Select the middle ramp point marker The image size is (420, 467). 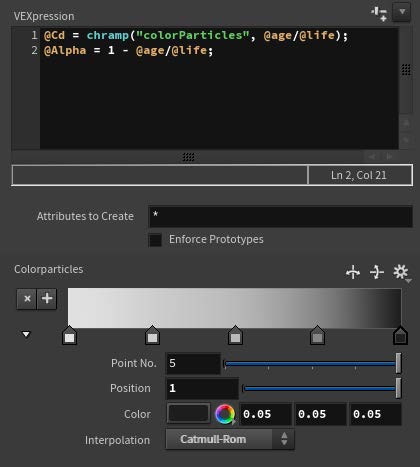coord(235,335)
